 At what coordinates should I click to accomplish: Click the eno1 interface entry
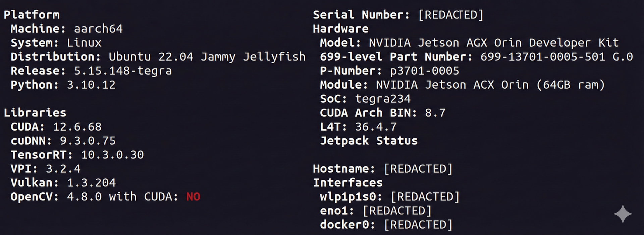tap(337, 211)
